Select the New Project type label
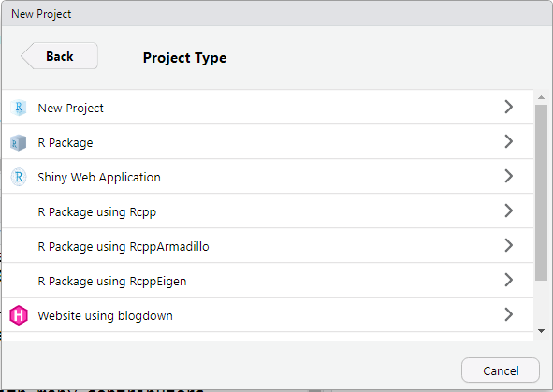553x392 pixels. click(x=70, y=108)
